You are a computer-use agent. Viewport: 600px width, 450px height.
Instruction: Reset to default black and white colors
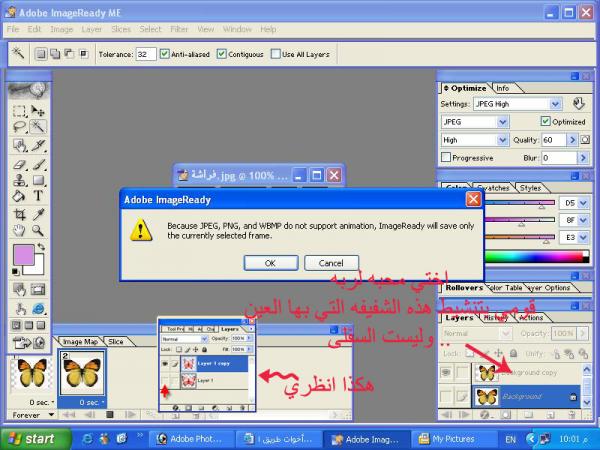point(16,272)
